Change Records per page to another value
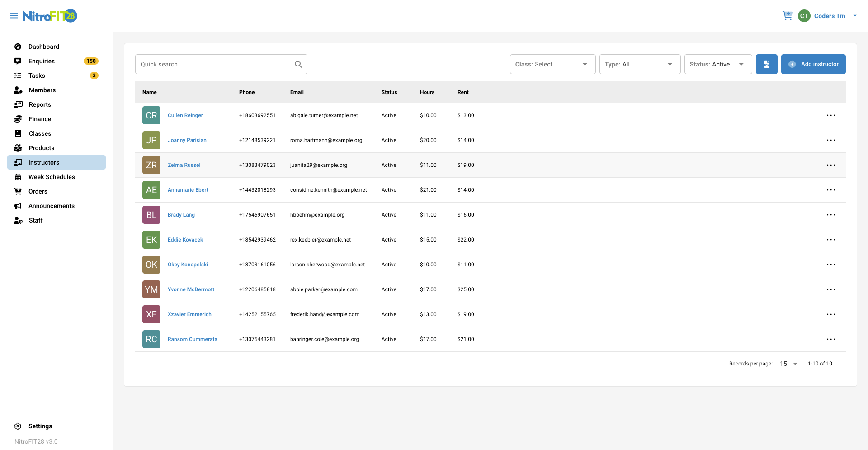This screenshot has width=868, height=450. [x=787, y=364]
